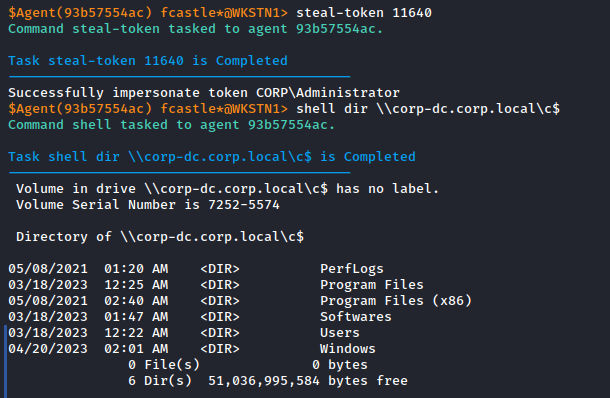Click the Windows directory name
Image resolution: width=610 pixels, height=398 pixels.
click(348, 349)
